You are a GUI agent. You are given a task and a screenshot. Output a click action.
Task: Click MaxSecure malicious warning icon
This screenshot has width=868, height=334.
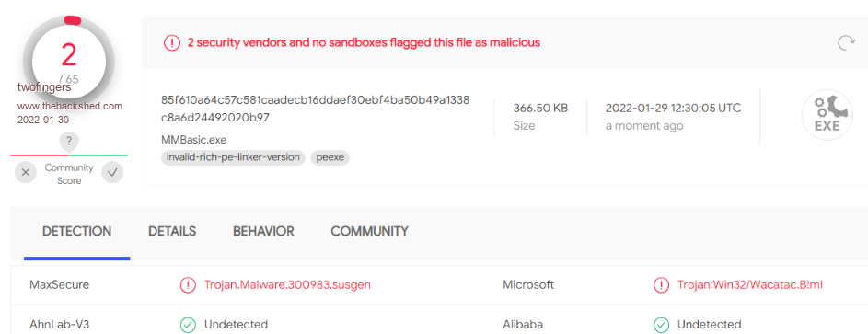[x=188, y=285]
